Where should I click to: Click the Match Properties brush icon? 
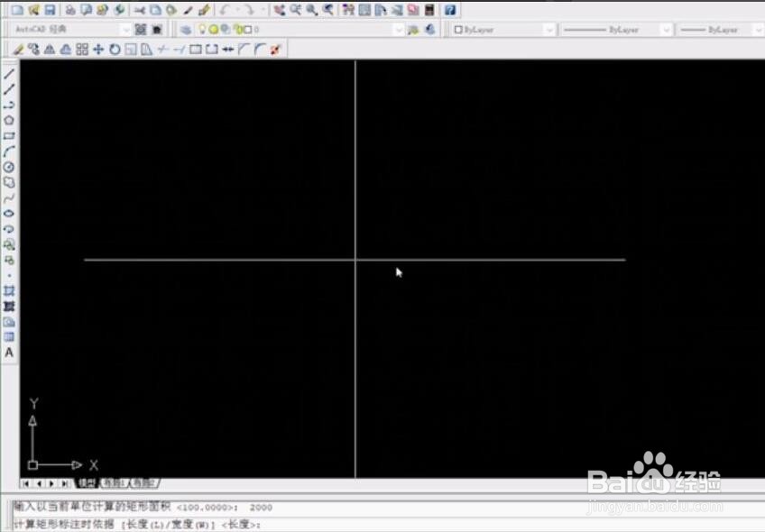[188, 10]
